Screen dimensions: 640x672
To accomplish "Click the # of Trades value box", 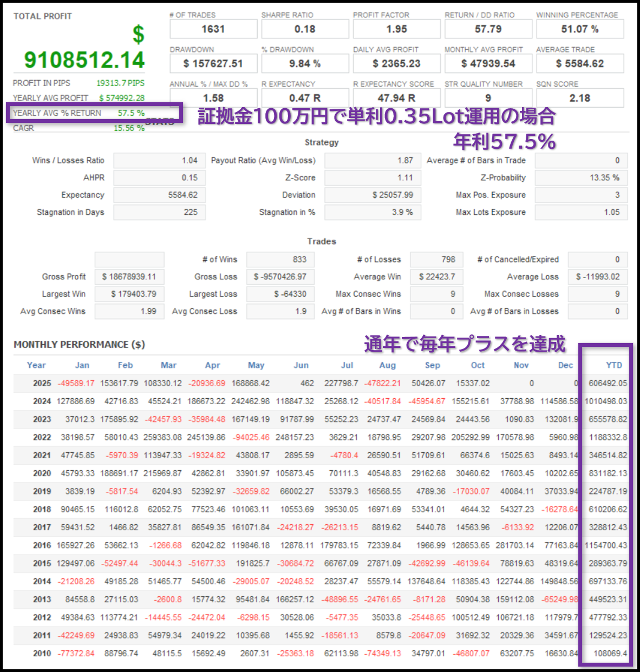I will click(x=213, y=29).
